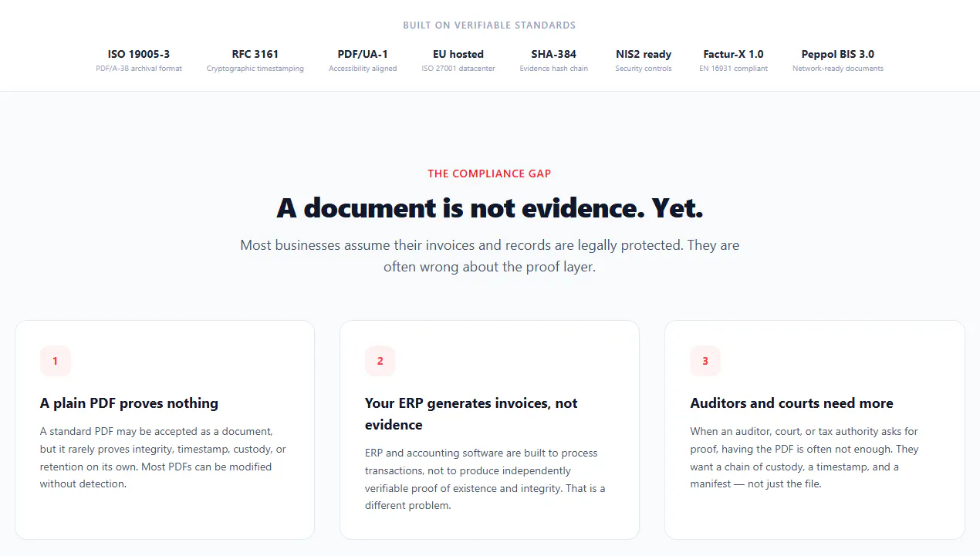Click 'EN 16931 compliant' caption
Viewport: 980px width, 556px height.
click(x=734, y=69)
